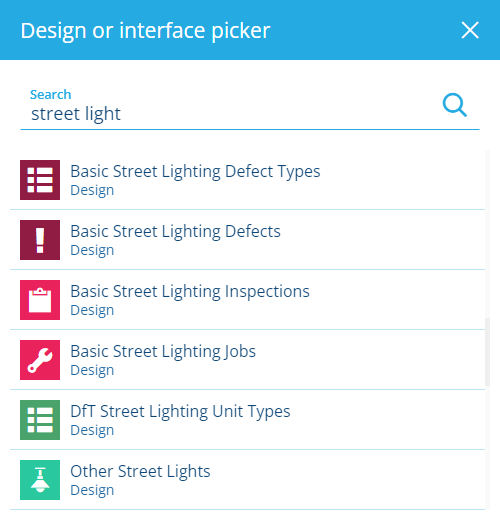
Task: Click the clipboard icon for Lighting Inspections
Action: click(40, 300)
